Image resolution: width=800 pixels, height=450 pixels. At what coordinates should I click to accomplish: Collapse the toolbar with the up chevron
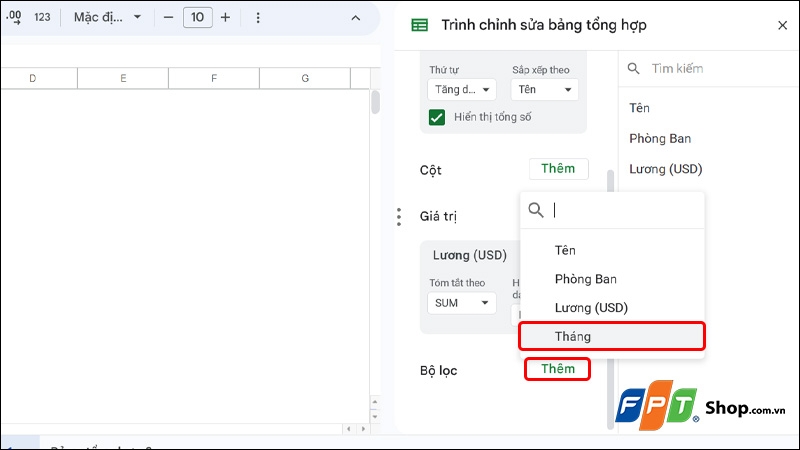coord(356,18)
